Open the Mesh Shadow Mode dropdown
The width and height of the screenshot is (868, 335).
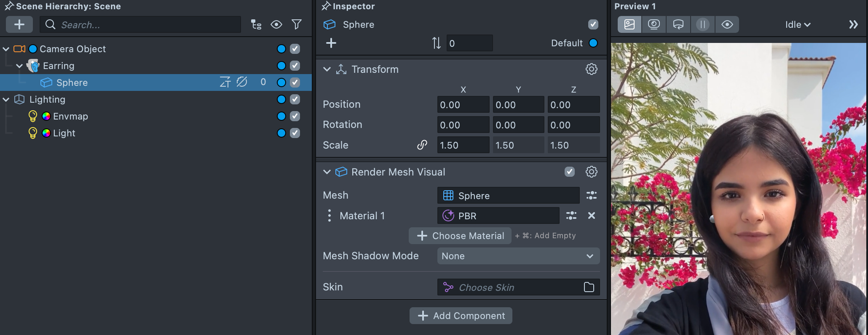pos(518,256)
